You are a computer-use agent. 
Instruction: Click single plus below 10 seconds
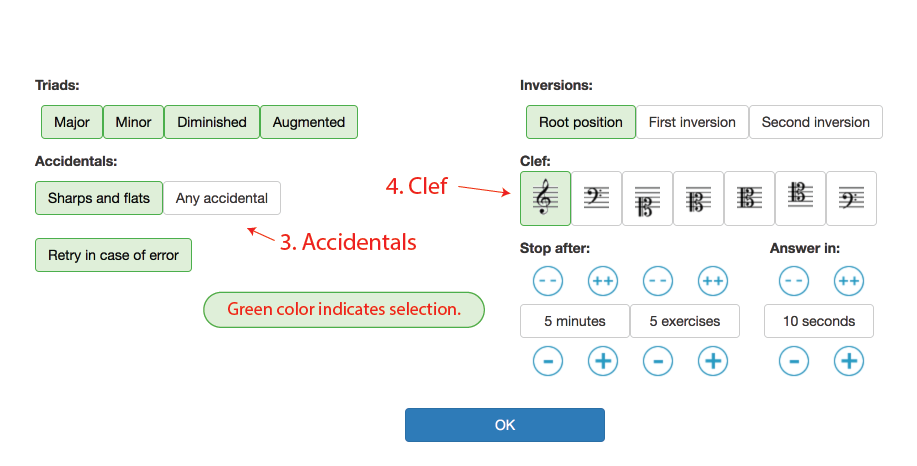848,360
